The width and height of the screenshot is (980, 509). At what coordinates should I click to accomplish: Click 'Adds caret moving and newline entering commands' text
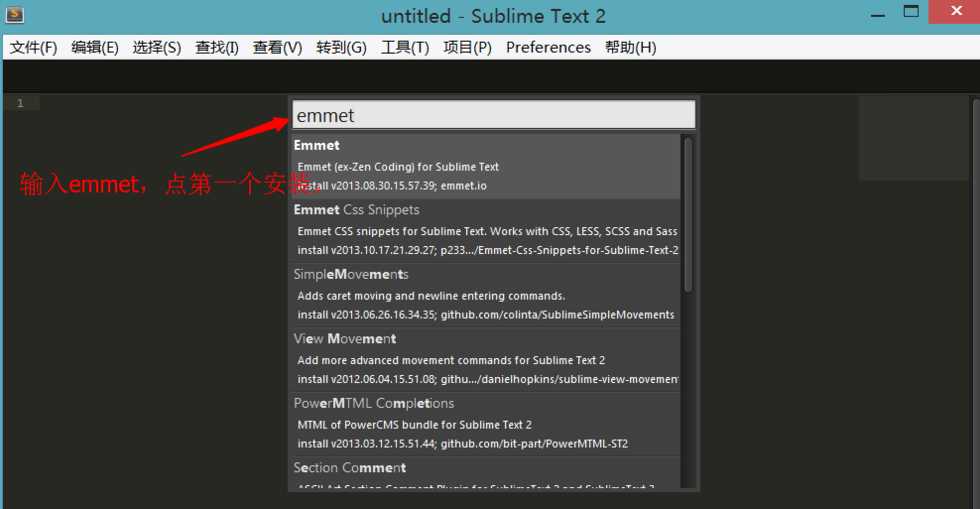click(x=431, y=296)
